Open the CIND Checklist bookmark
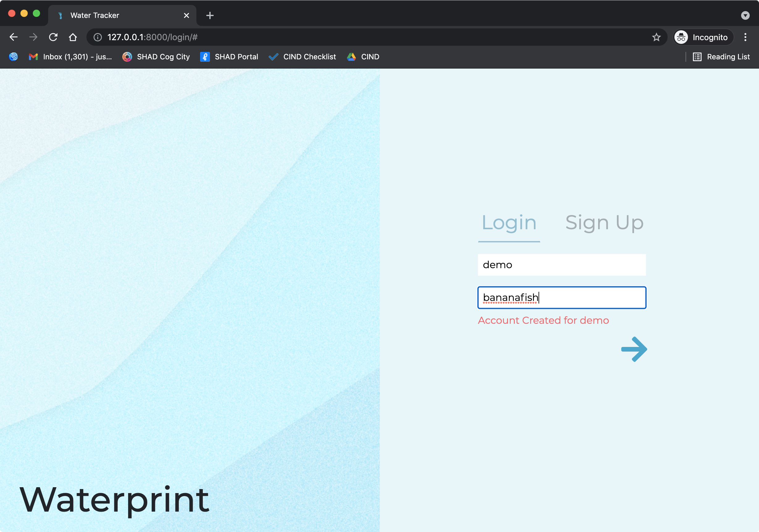Image resolution: width=759 pixels, height=532 pixels. click(x=302, y=57)
